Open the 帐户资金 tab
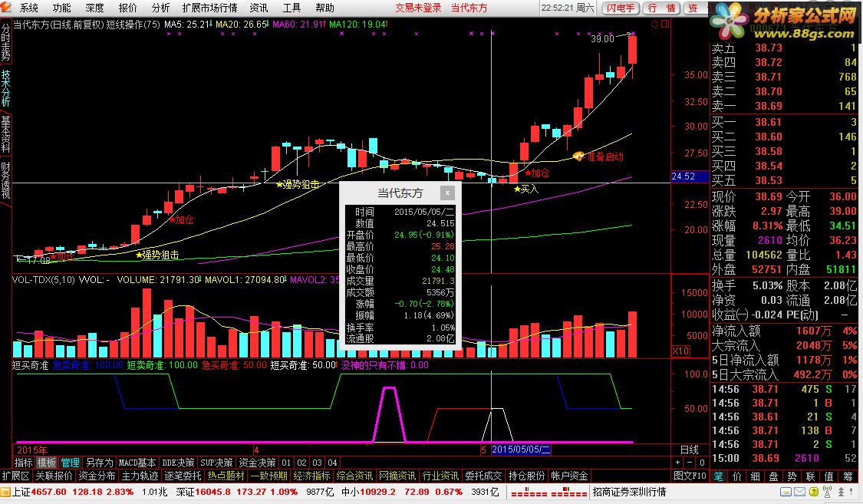 569,476
